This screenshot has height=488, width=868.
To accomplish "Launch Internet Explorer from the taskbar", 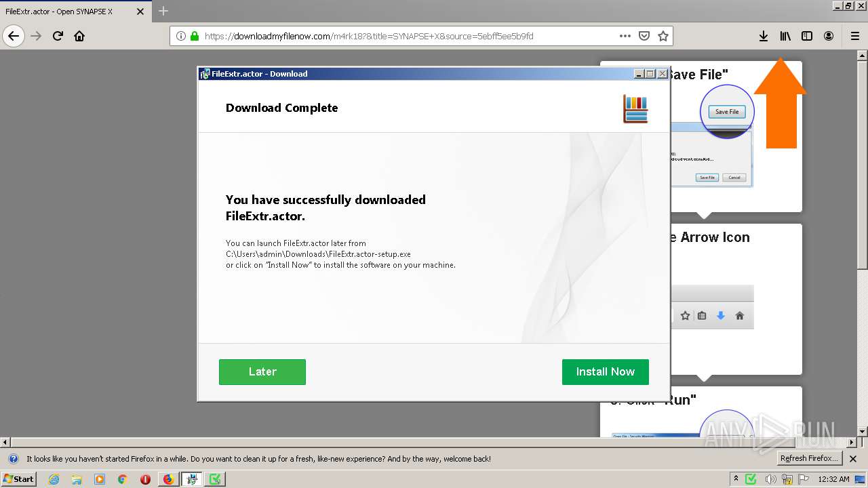I will coord(54,479).
